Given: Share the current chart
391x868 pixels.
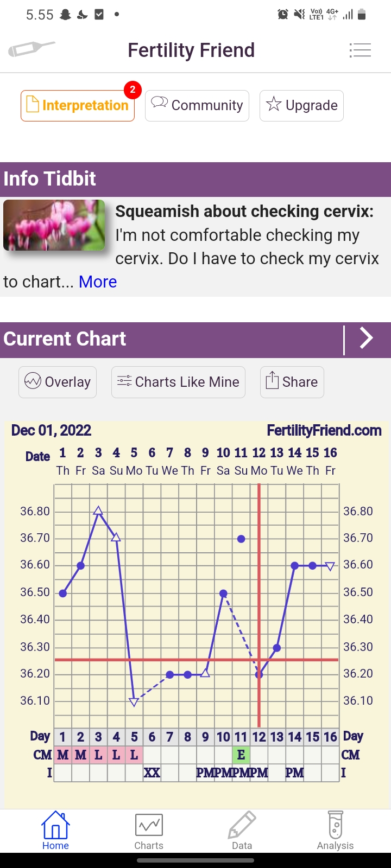Looking at the screenshot, I should pyautogui.click(x=292, y=382).
